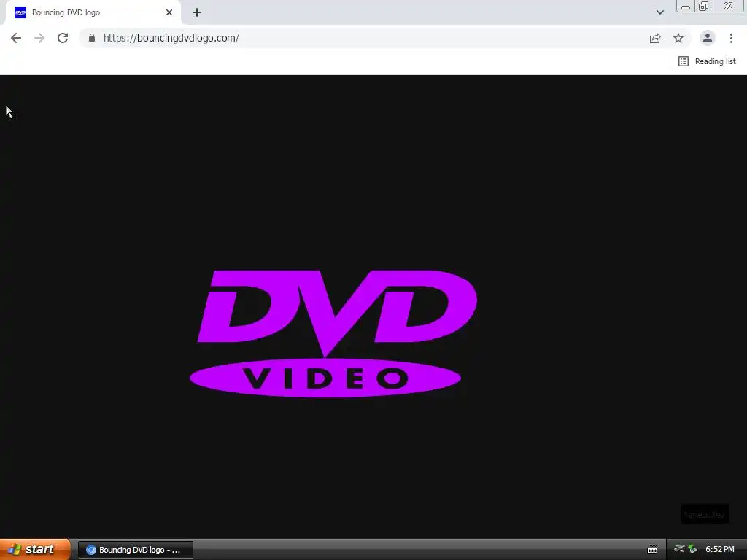Go back to the previous page
The width and height of the screenshot is (747, 560).
[x=16, y=38]
